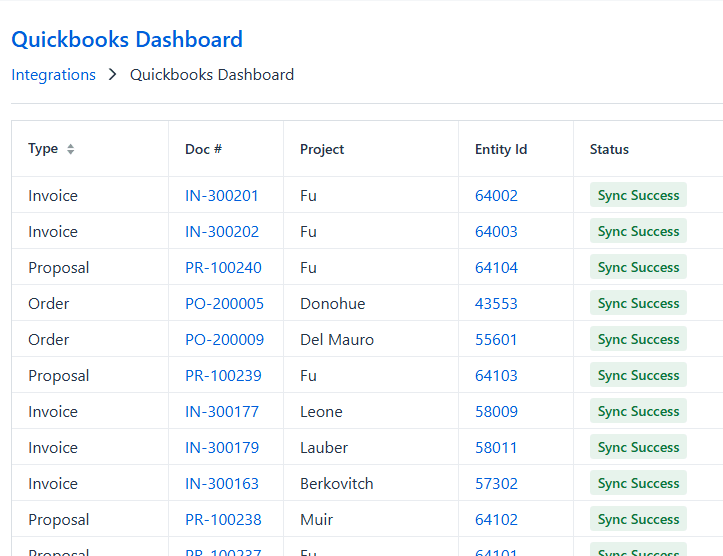Viewport: 723px width, 556px height.
Task: Open entity 58009
Action: 496,411
